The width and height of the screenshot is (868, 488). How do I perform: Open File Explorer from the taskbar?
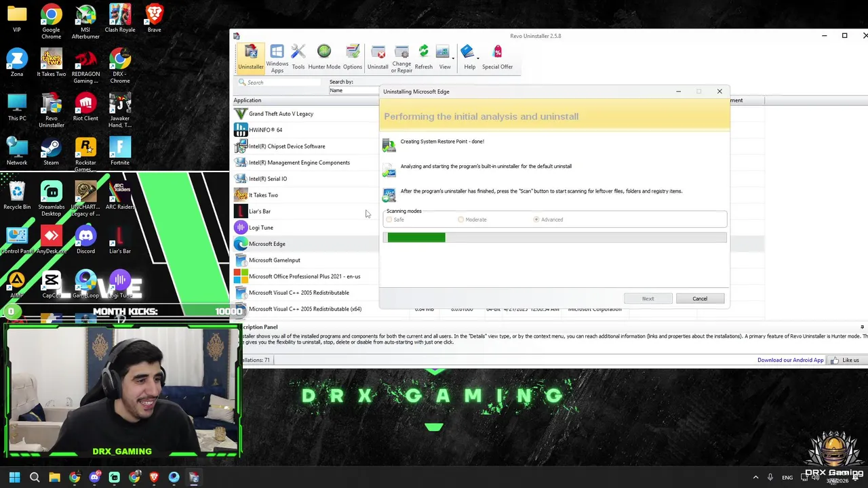(54, 478)
